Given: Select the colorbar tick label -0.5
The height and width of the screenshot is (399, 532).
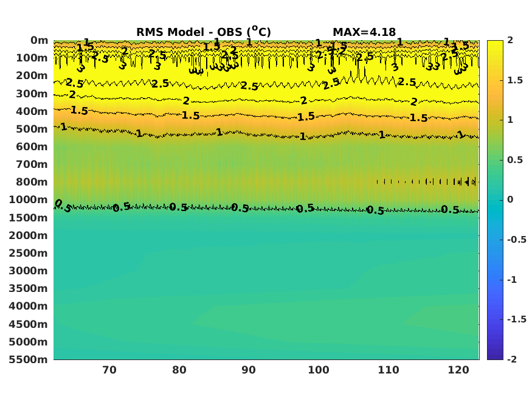Looking at the screenshot, I should 517,240.
